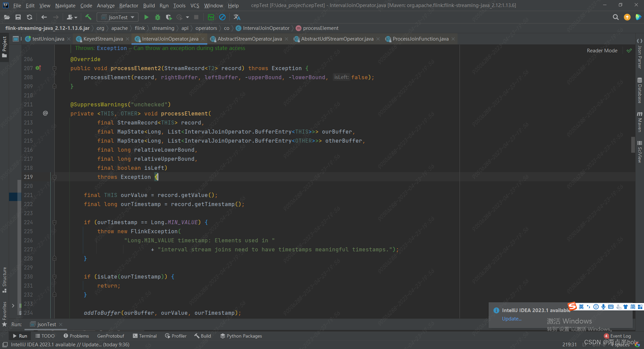This screenshot has height=349, width=644.
Task: Switch to the KeyedStream.java tab
Action: tap(103, 39)
